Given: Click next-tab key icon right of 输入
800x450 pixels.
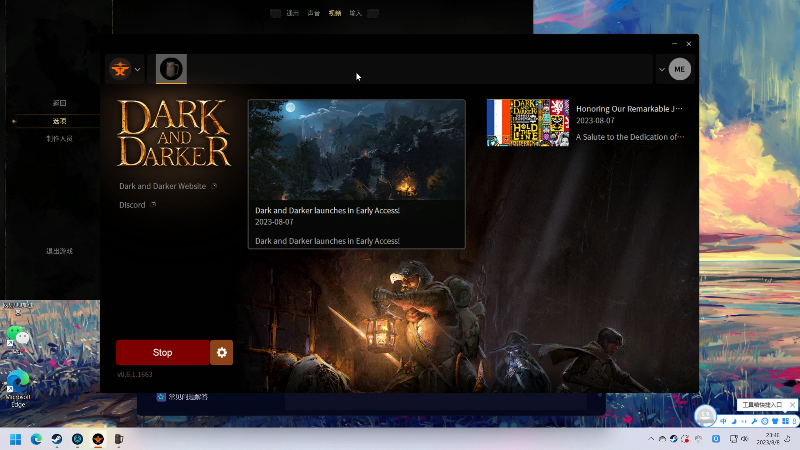Looking at the screenshot, I should pyautogui.click(x=373, y=13).
